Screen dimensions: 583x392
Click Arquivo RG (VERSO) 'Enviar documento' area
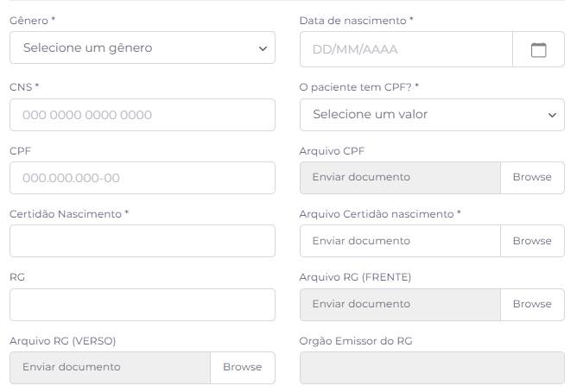click(110, 368)
